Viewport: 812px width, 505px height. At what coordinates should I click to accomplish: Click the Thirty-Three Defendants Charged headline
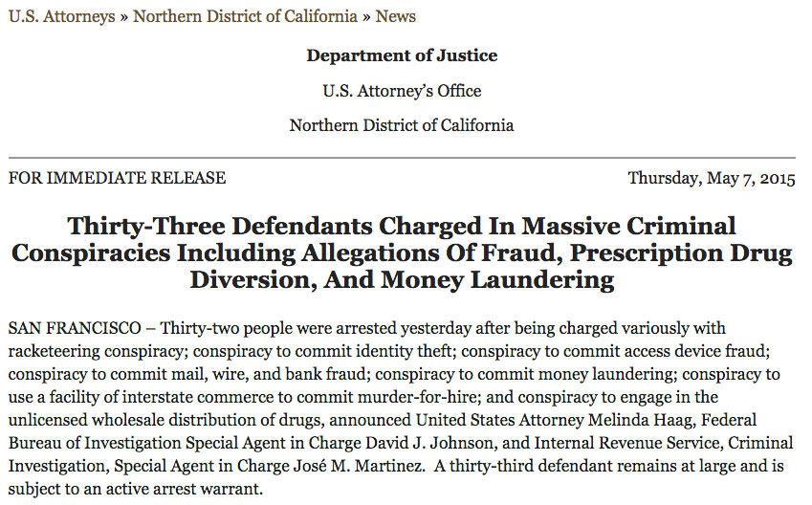402,252
